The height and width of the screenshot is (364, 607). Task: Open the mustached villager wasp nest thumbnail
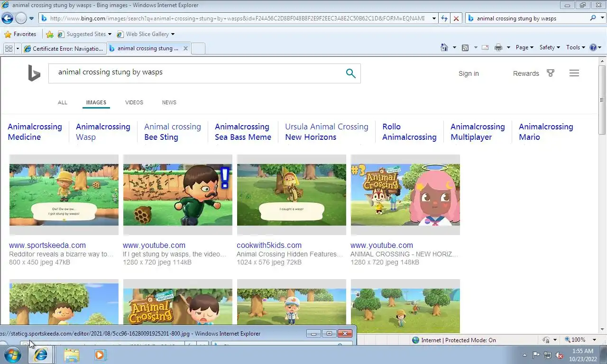[x=178, y=195]
